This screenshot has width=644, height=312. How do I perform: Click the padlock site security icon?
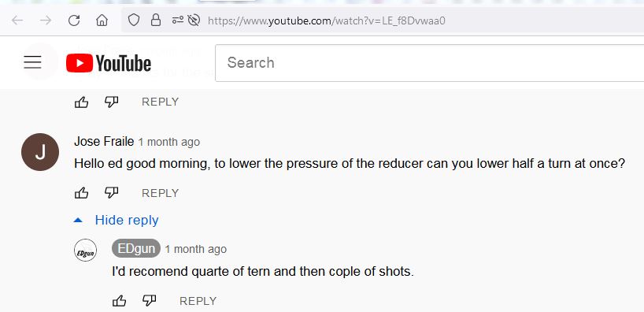pyautogui.click(x=156, y=20)
